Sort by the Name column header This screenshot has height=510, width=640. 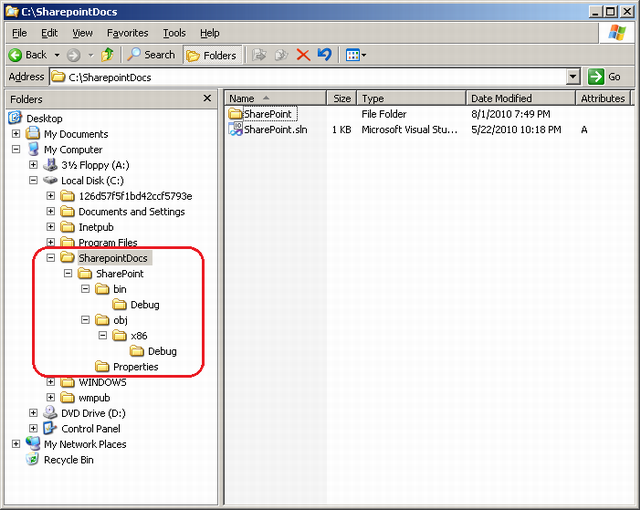tap(276, 98)
